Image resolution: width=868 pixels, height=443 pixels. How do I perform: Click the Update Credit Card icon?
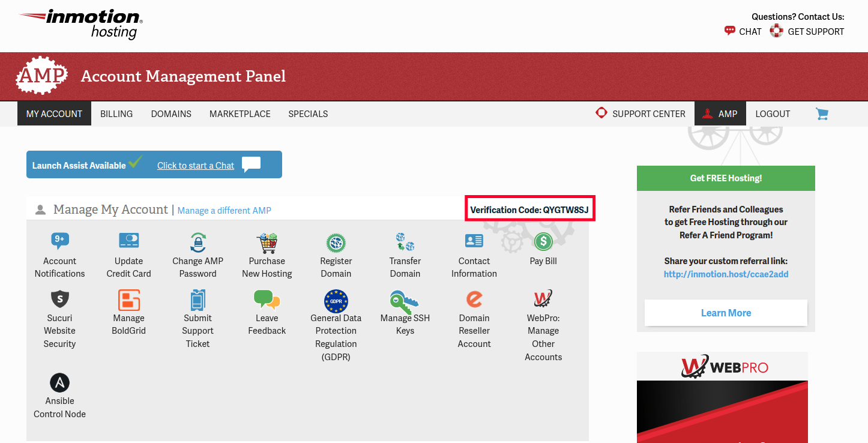point(128,241)
